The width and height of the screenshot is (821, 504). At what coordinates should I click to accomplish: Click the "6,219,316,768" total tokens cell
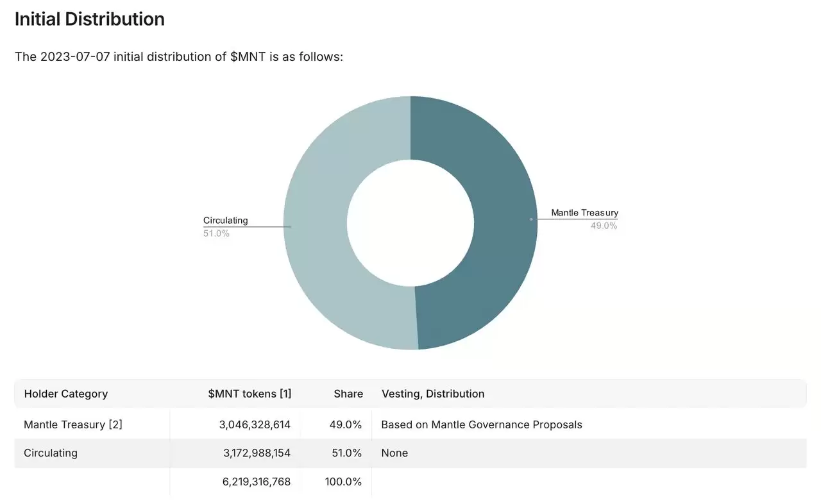(x=257, y=482)
